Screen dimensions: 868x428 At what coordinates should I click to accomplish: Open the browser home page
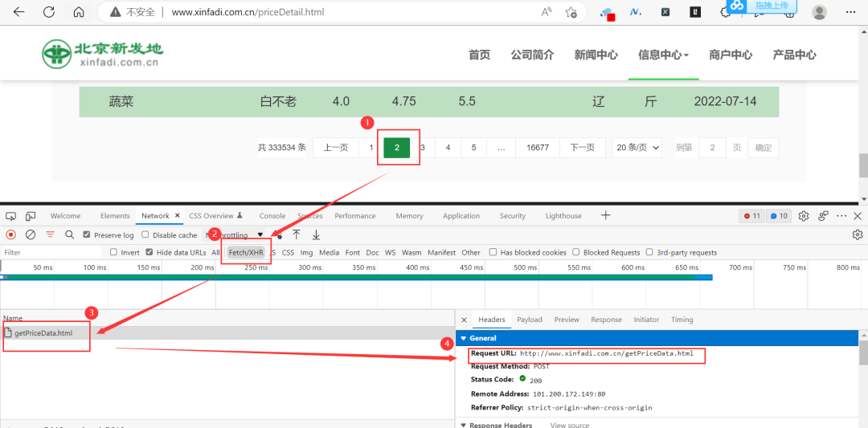79,12
